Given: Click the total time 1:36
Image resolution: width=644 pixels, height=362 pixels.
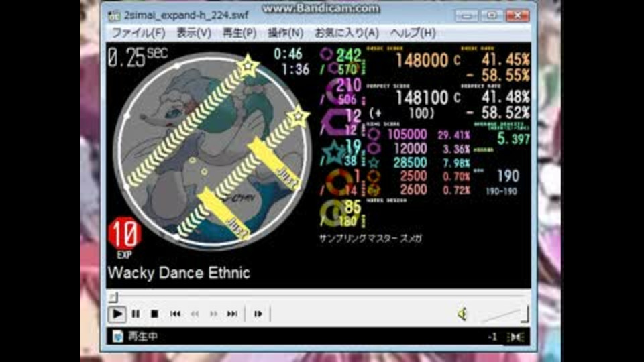Looking at the screenshot, I should pos(295,69).
